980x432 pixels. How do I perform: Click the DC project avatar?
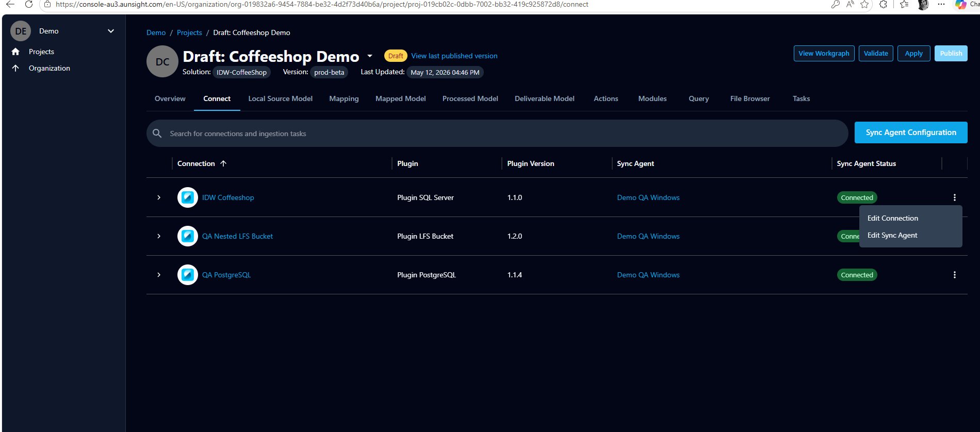point(162,62)
